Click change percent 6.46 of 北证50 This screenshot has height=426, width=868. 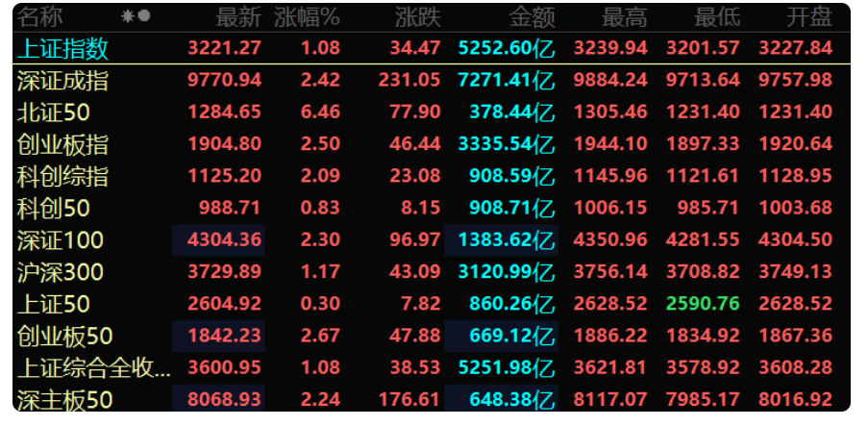(320, 113)
